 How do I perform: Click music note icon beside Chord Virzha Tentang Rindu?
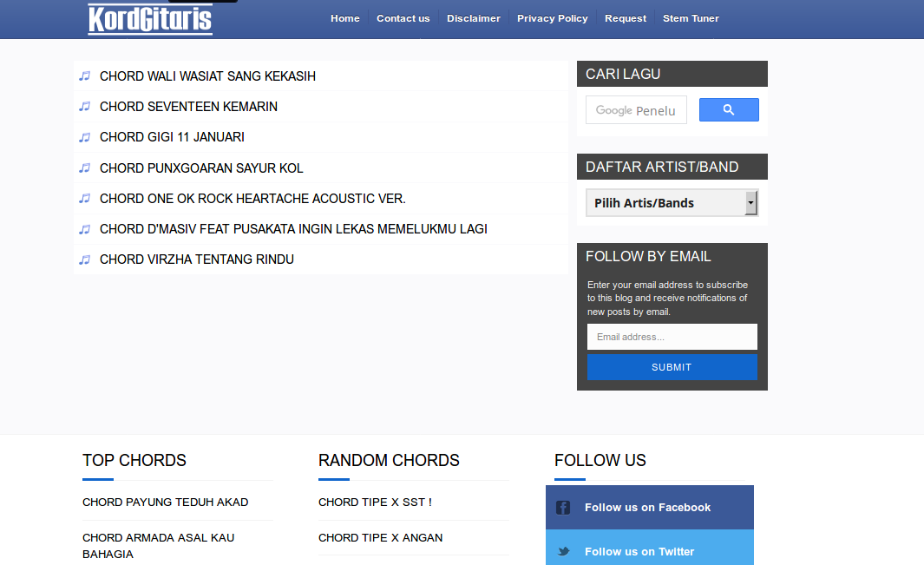pos(85,260)
